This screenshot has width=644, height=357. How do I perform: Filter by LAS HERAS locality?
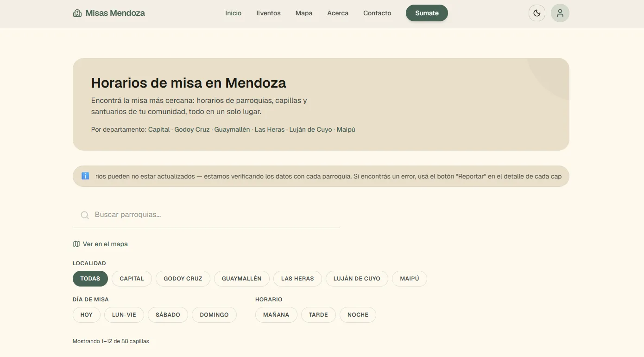(297, 279)
